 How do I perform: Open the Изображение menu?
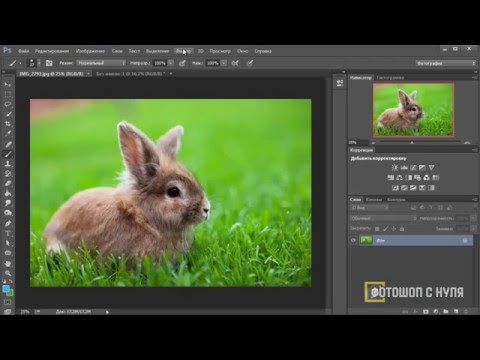(90, 51)
